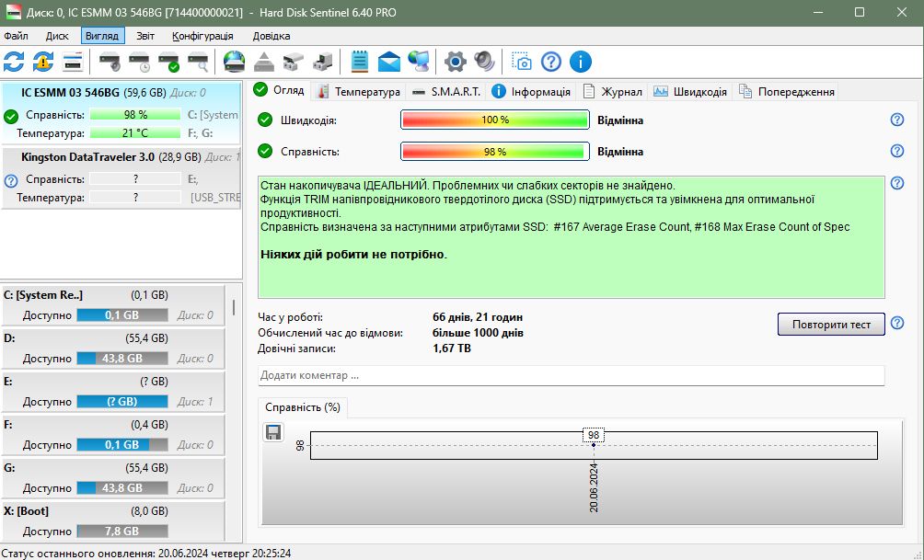Image resolution: width=924 pixels, height=560 pixels.
Task: Open the Довідка menu
Action: 271,36
